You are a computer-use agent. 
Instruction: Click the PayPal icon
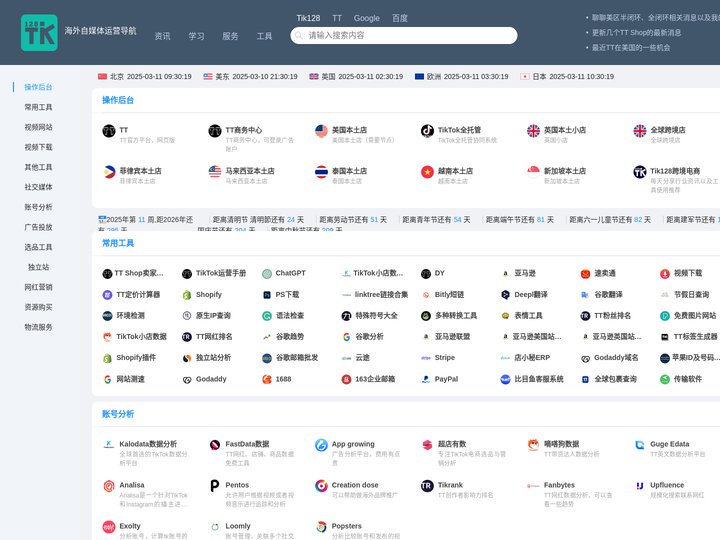(x=426, y=379)
